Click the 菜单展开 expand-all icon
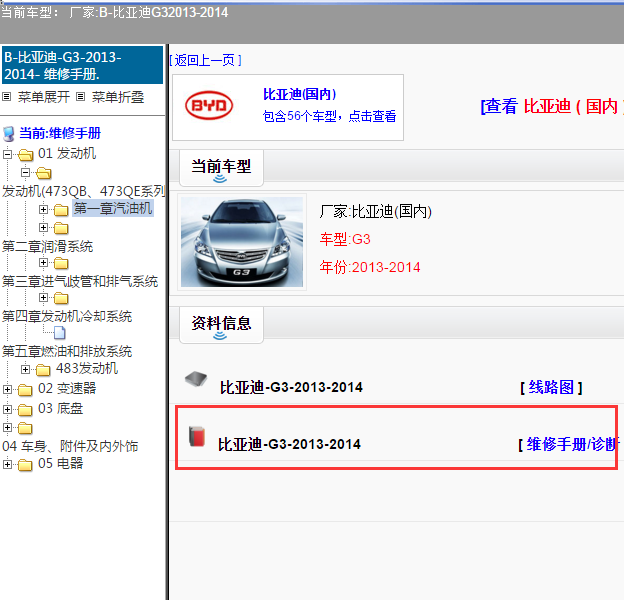The width and height of the screenshot is (624, 600). tap(6, 97)
